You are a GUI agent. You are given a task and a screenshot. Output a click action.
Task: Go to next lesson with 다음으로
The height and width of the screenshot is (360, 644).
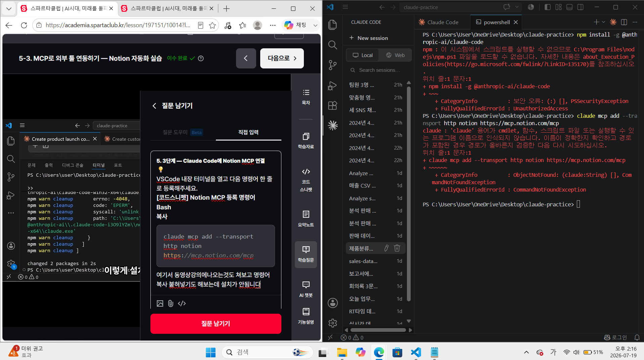[x=282, y=58]
